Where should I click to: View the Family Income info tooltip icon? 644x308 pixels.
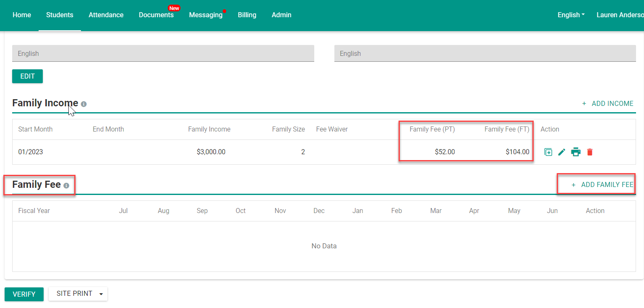click(x=83, y=104)
